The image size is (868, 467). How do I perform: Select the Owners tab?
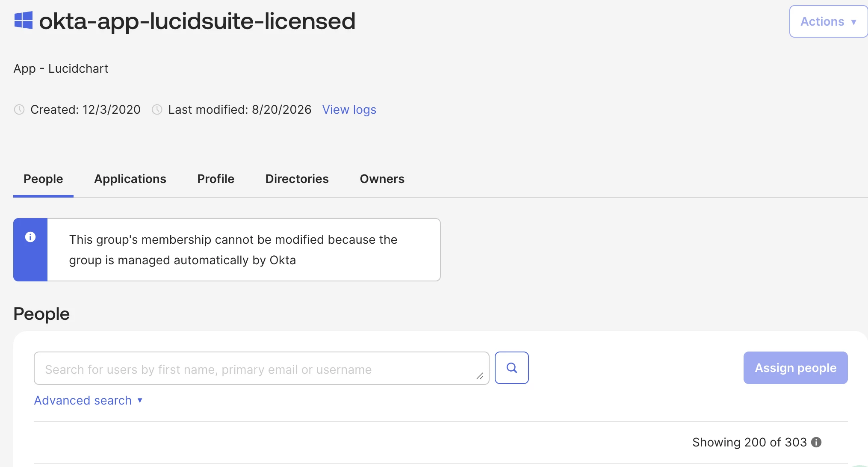tap(382, 179)
